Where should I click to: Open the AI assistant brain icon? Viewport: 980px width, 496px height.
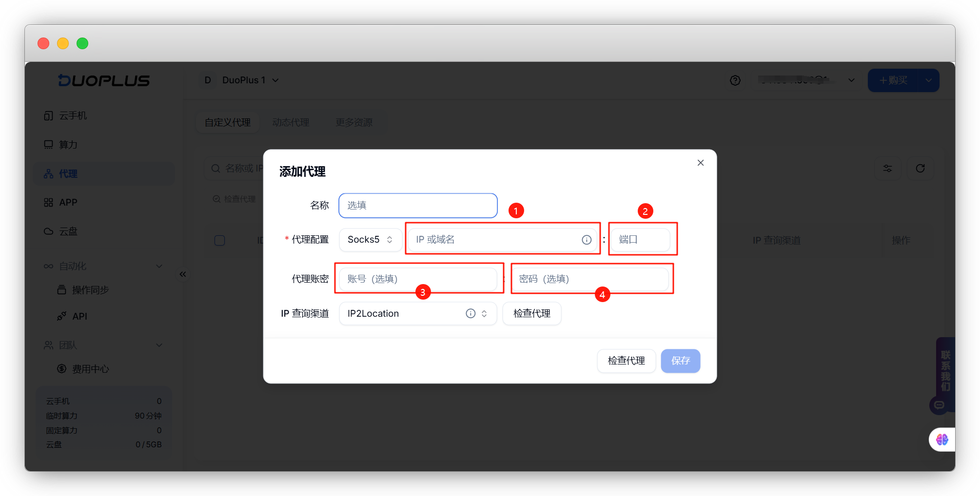click(942, 439)
